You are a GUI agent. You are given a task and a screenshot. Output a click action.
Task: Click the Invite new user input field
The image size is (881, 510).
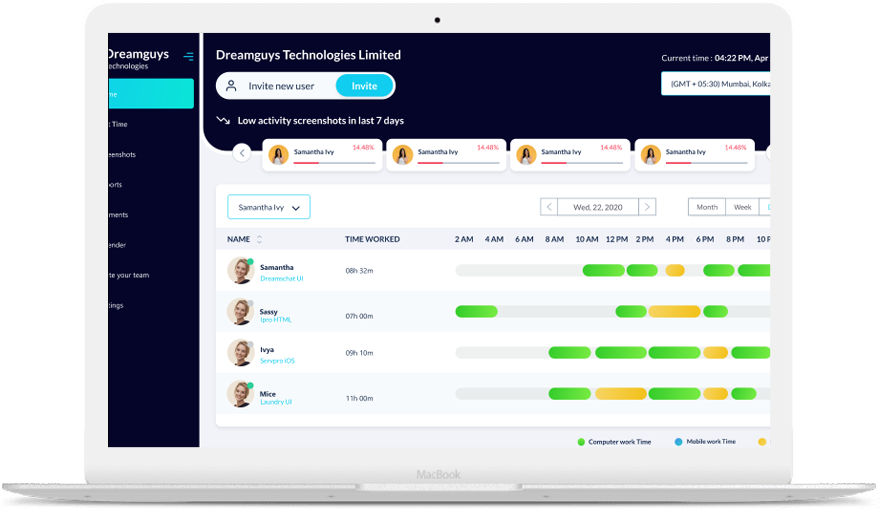281,86
